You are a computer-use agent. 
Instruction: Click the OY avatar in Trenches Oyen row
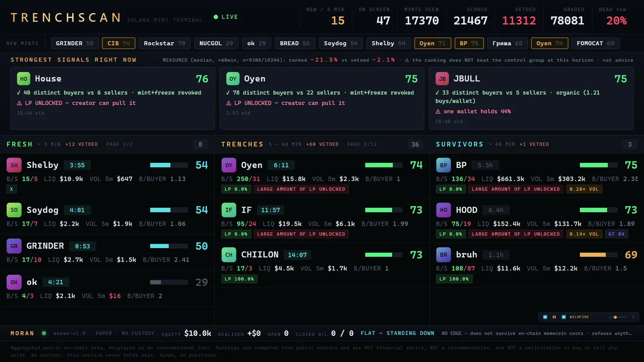pos(229,165)
